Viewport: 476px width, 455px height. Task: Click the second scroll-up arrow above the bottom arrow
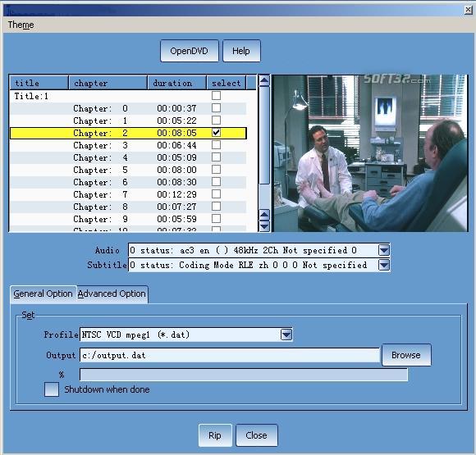(x=264, y=215)
